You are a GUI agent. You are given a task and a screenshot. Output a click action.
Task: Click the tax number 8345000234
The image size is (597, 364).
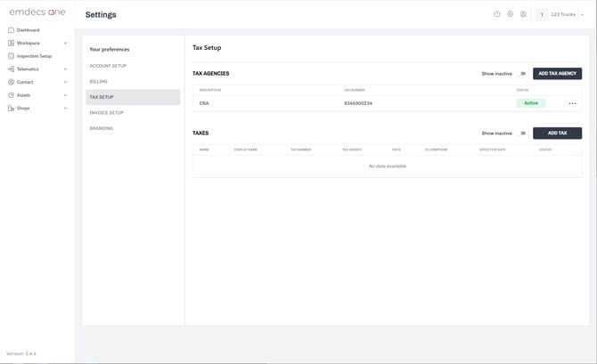click(x=358, y=103)
